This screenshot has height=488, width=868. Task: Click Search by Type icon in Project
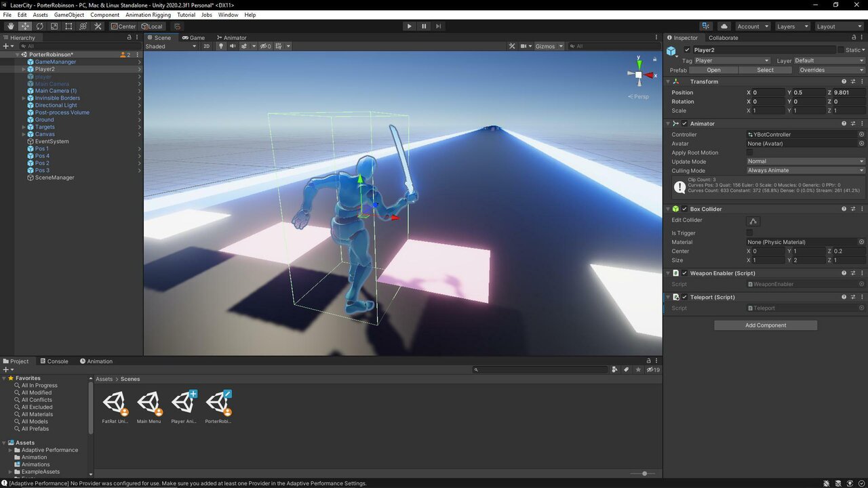point(614,369)
